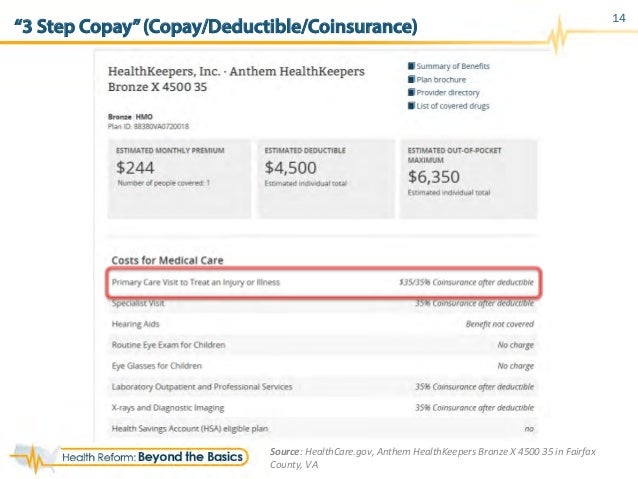
Task: Click the X-rays and Diagnostic Imaging row
Action: 323,407
